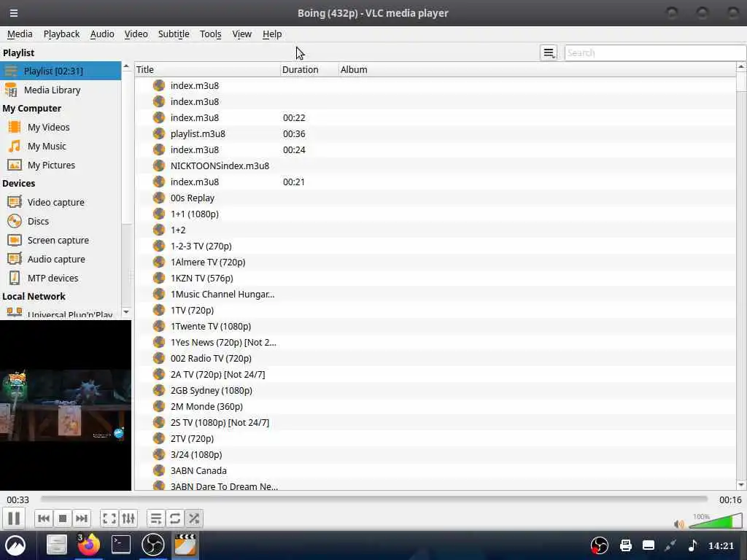
Task: Open terminal from the taskbar
Action: pyautogui.click(x=121, y=545)
